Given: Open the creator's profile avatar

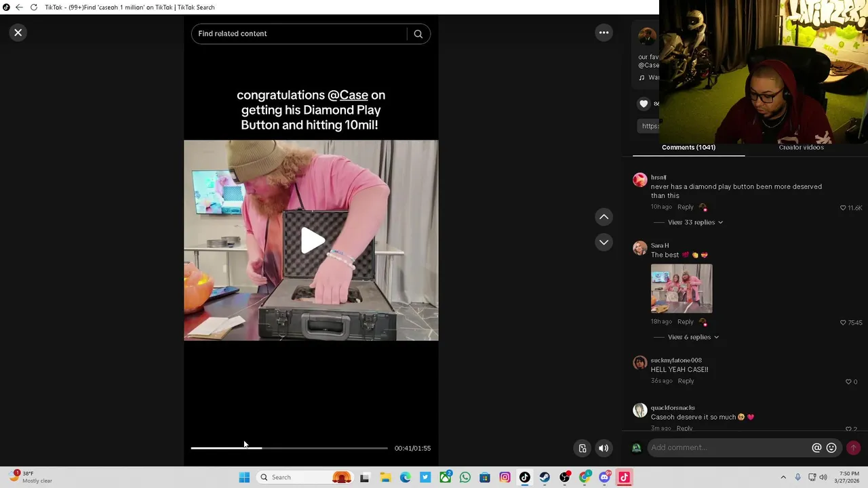Looking at the screenshot, I should (x=647, y=37).
